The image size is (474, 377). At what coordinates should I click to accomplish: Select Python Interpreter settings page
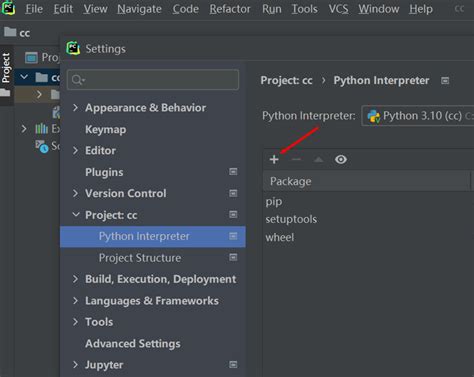pos(153,236)
